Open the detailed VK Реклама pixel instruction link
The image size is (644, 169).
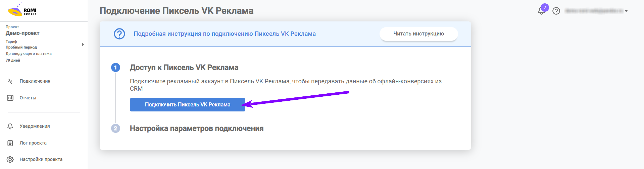(225, 34)
